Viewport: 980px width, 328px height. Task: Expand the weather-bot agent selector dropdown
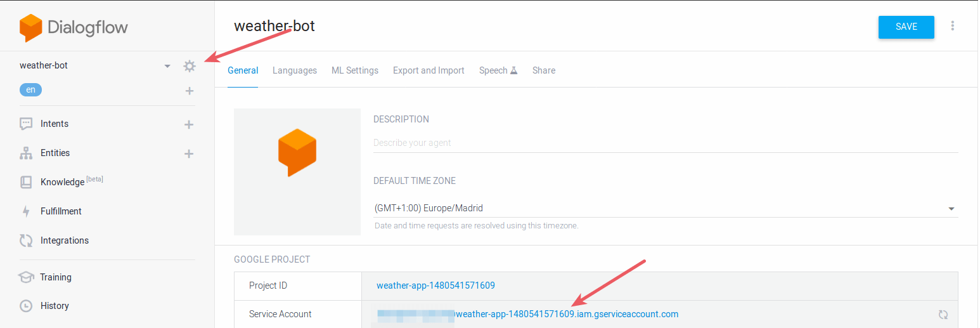pyautogui.click(x=167, y=66)
